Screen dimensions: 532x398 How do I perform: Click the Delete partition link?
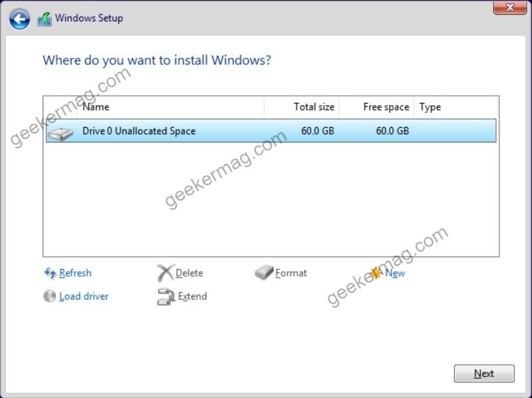[x=189, y=273]
